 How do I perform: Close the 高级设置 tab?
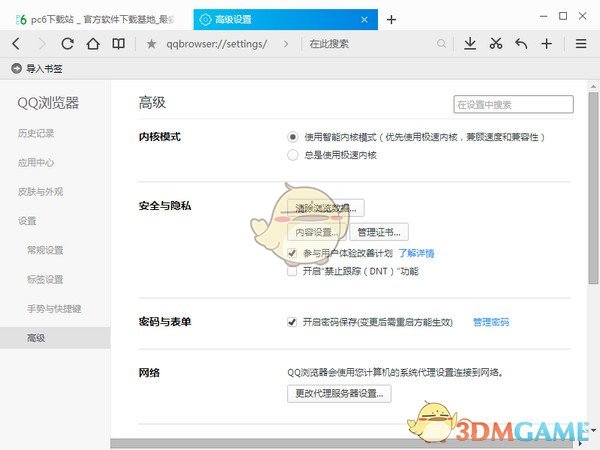[x=364, y=20]
